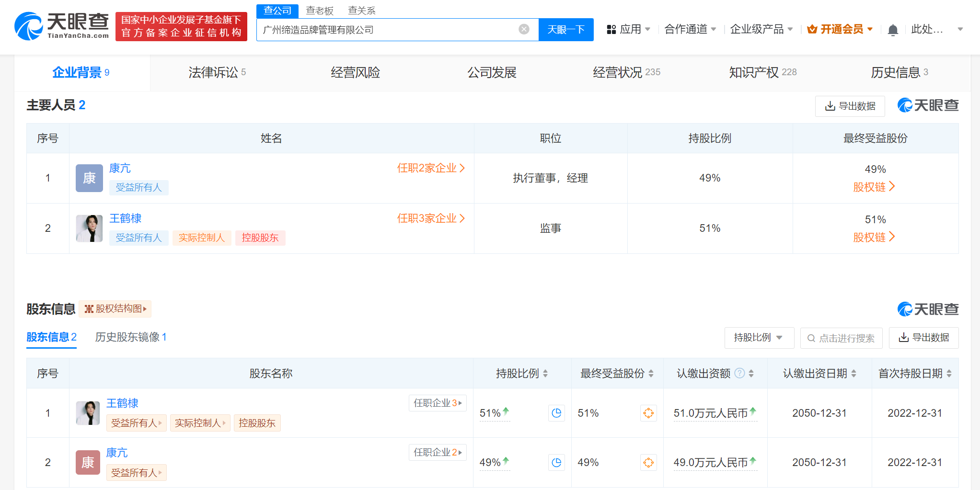This screenshot has width=980, height=490.
Task: Open 股权结构图 link
Action: click(115, 309)
